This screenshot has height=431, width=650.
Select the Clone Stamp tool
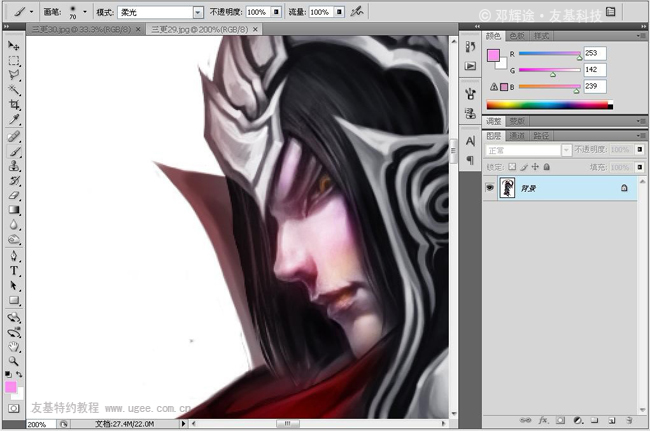14,166
